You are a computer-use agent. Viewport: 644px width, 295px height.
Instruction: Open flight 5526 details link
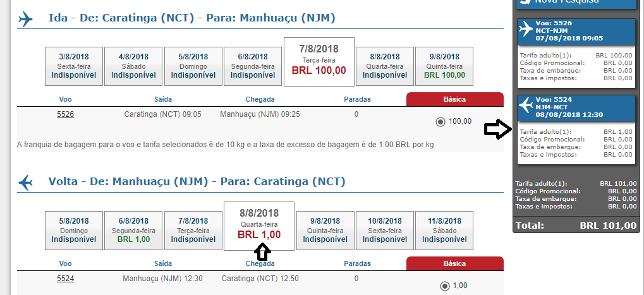[x=65, y=114]
